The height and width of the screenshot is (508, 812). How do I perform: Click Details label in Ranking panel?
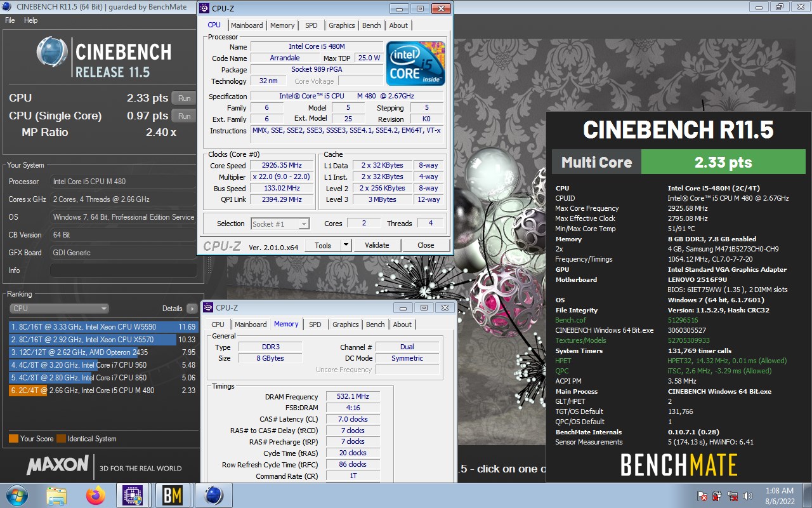(172, 309)
